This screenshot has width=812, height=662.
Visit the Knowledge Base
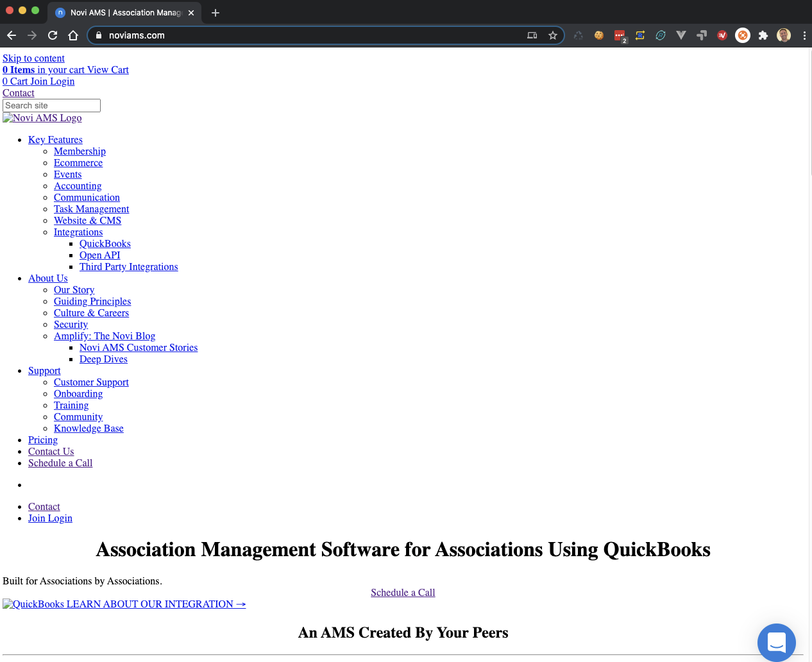click(x=89, y=429)
